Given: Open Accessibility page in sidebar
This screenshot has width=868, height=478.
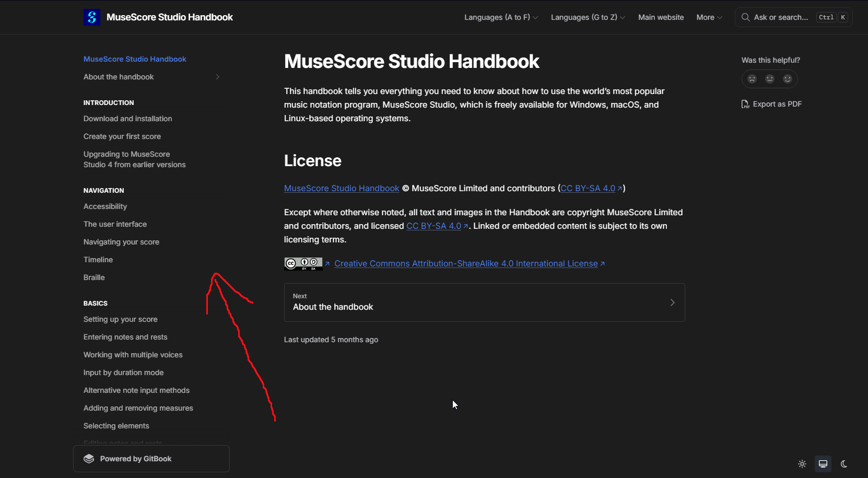Looking at the screenshot, I should 105,206.
